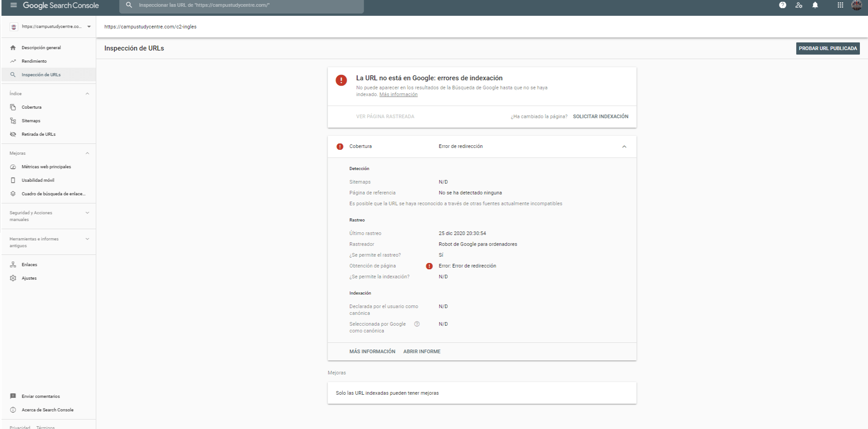Click the '25 dic 2020 20:30:54' crawl date
Screen dimensions: 868x429
coord(462,234)
